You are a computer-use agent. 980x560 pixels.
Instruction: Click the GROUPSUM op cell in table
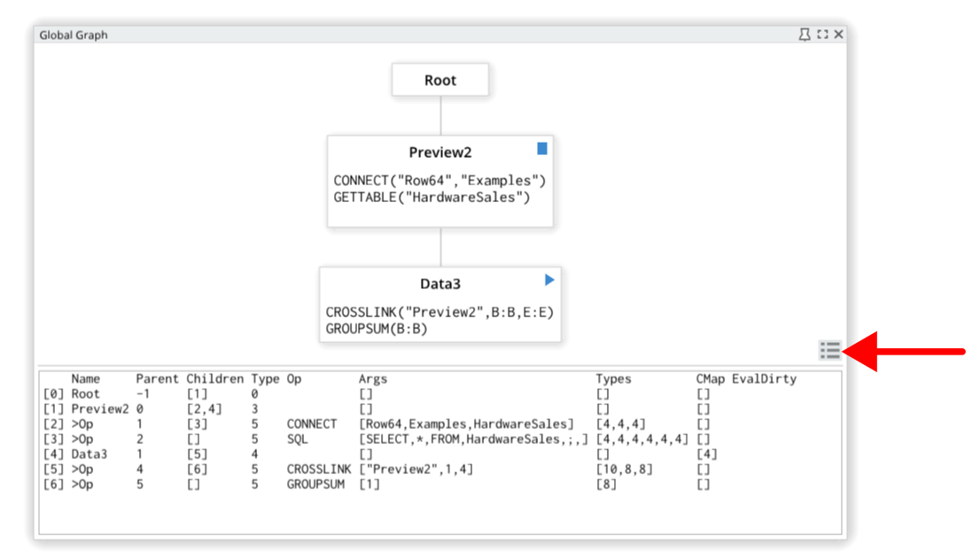315,485
